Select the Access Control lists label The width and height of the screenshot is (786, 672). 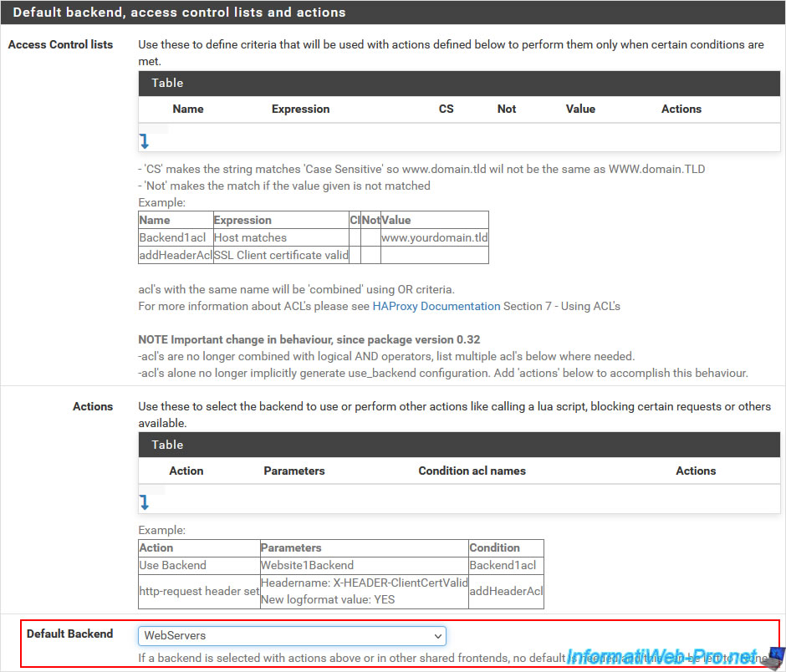pos(61,44)
